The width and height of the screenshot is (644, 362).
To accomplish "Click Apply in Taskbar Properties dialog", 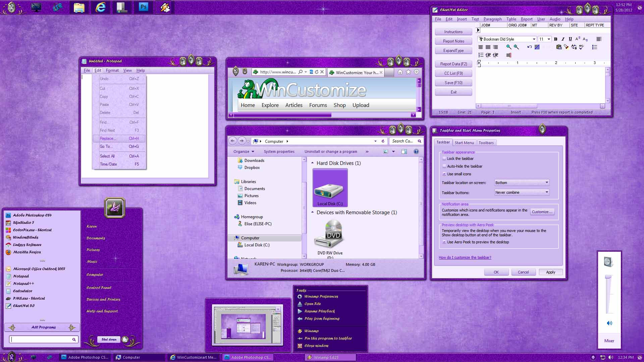I will (550, 272).
